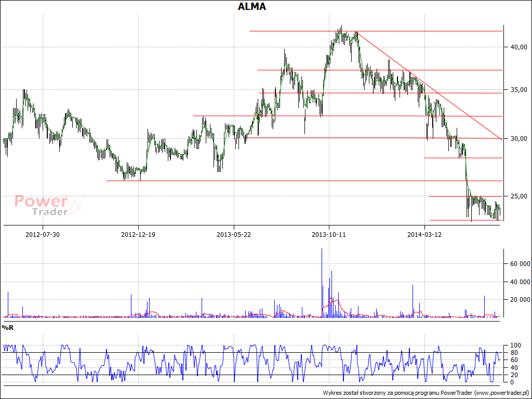Click the 0 level on %R axis
The height and width of the screenshot is (399, 532).
(x=512, y=382)
